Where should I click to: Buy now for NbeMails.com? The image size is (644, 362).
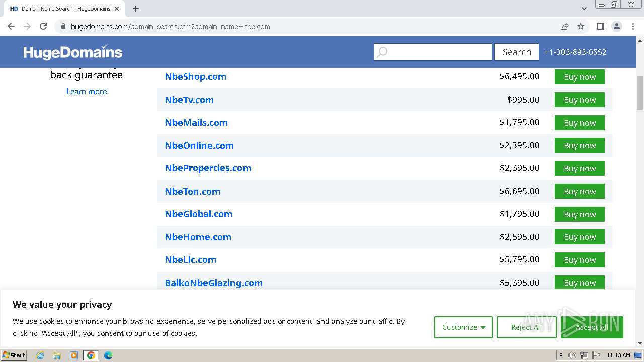580,123
